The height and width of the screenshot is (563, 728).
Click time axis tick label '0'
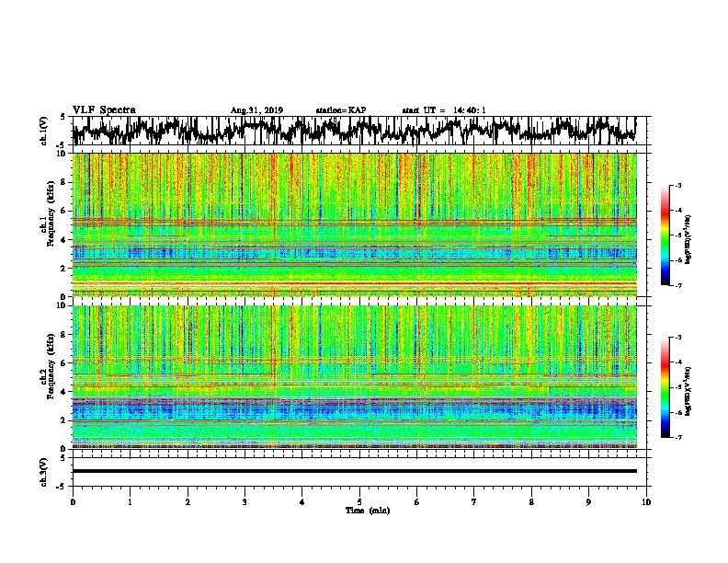(x=73, y=502)
